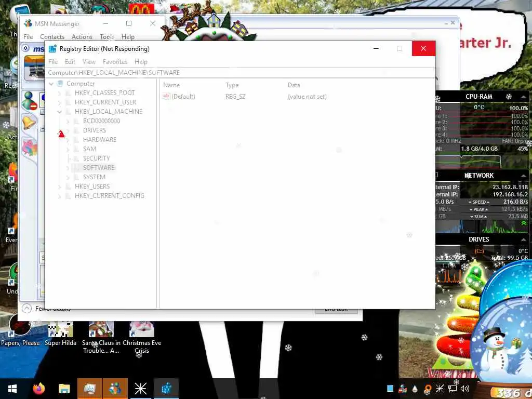Expand the HKEY_USERS node
This screenshot has height=399, width=532.
[x=60, y=187]
